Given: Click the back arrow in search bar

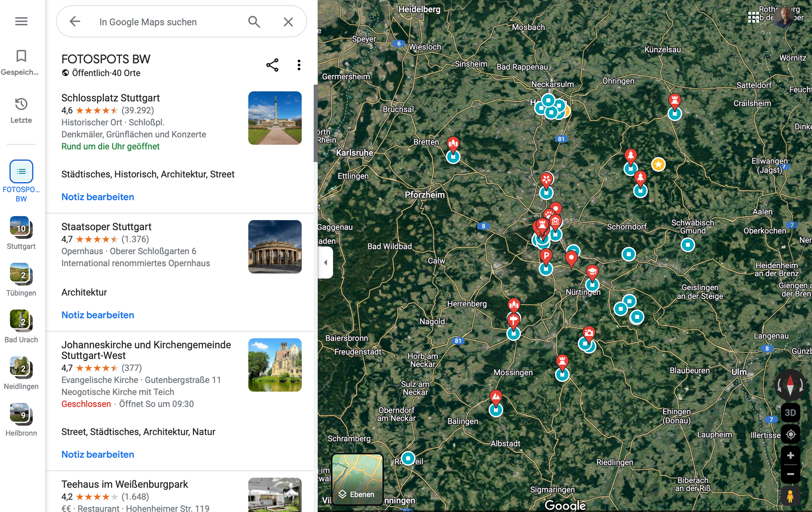Looking at the screenshot, I should 75,22.
